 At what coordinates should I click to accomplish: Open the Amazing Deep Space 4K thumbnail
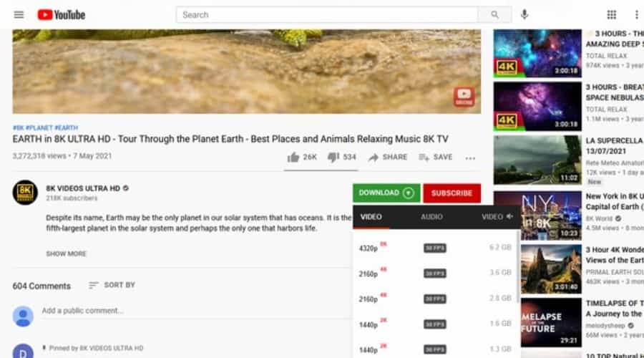[537, 53]
